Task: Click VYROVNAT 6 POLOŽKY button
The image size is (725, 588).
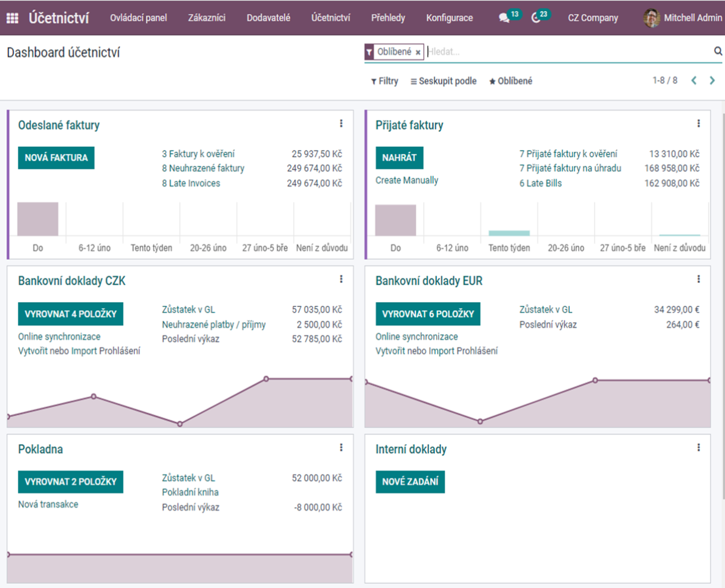Action: click(x=428, y=314)
